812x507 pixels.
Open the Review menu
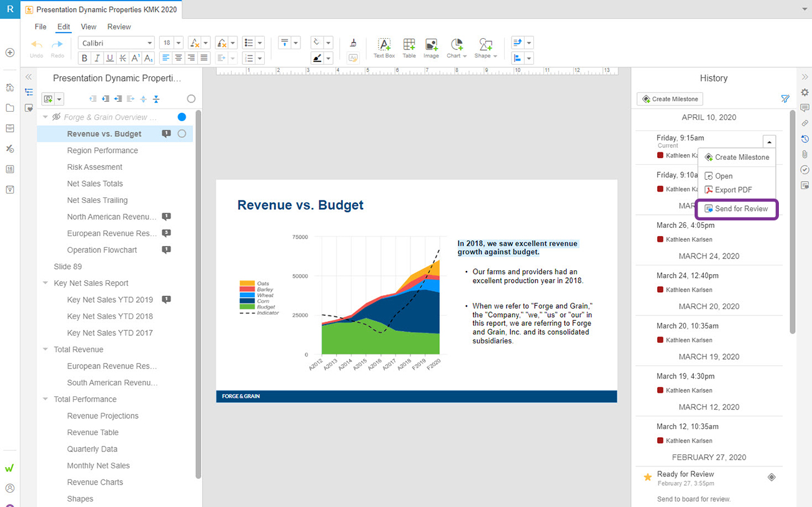119,27
